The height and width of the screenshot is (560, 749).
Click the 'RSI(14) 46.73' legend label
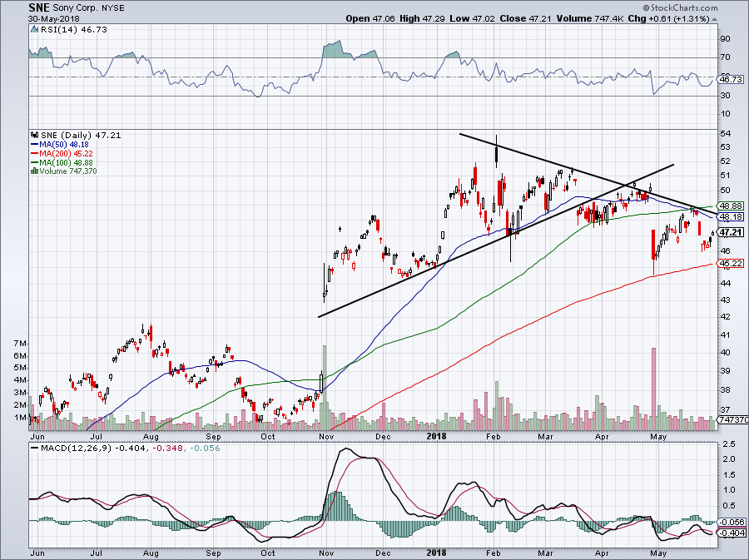pyautogui.click(x=74, y=30)
